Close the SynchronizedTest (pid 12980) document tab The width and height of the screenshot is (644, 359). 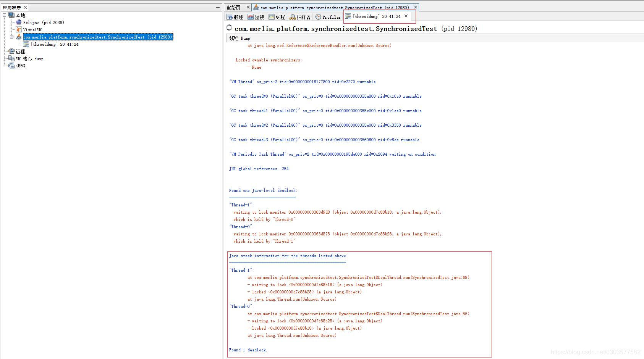416,7
